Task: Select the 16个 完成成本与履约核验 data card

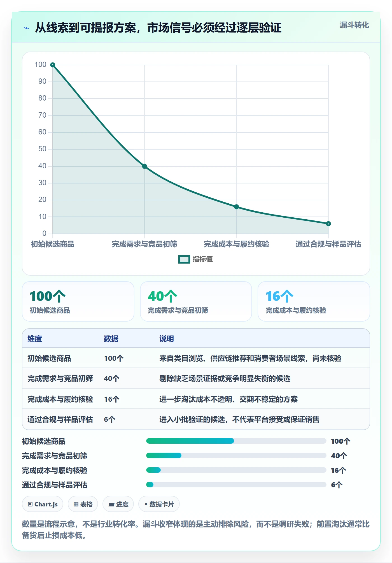Action: (314, 301)
